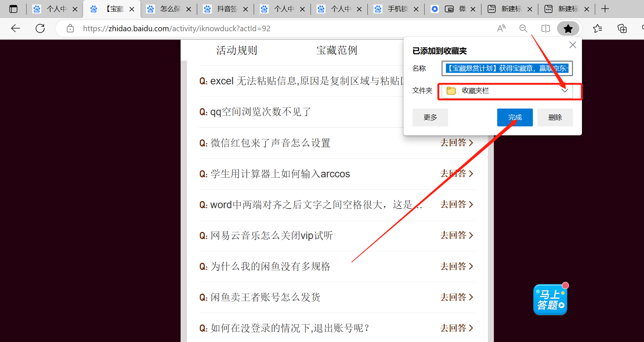The height and width of the screenshot is (342, 644).
Task: Activate the Read aloud icon
Action: (501, 28)
